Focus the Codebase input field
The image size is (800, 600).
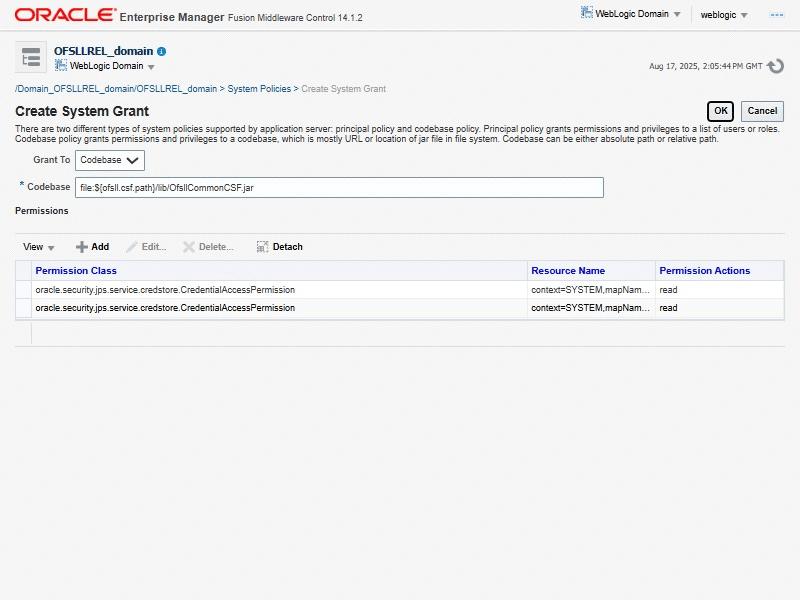point(339,188)
